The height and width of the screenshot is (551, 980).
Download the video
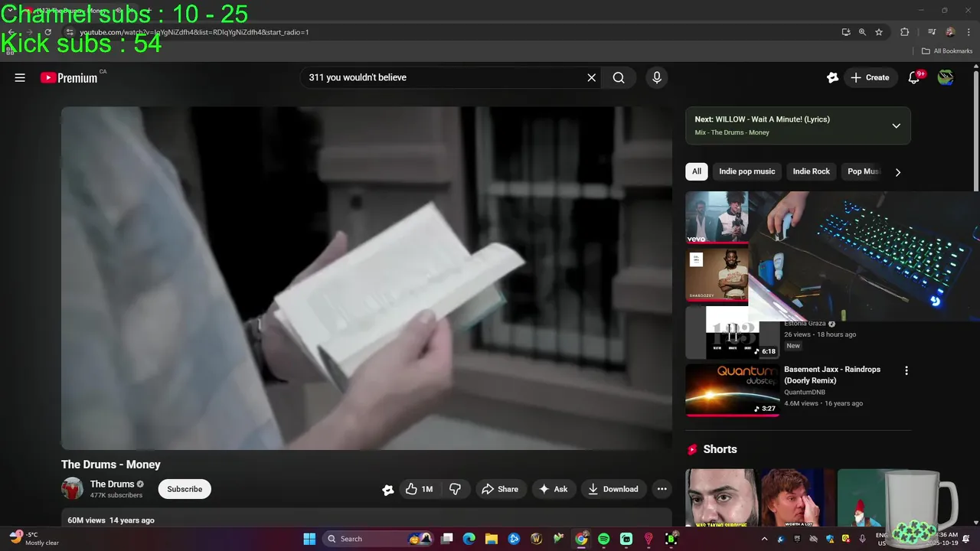point(613,489)
